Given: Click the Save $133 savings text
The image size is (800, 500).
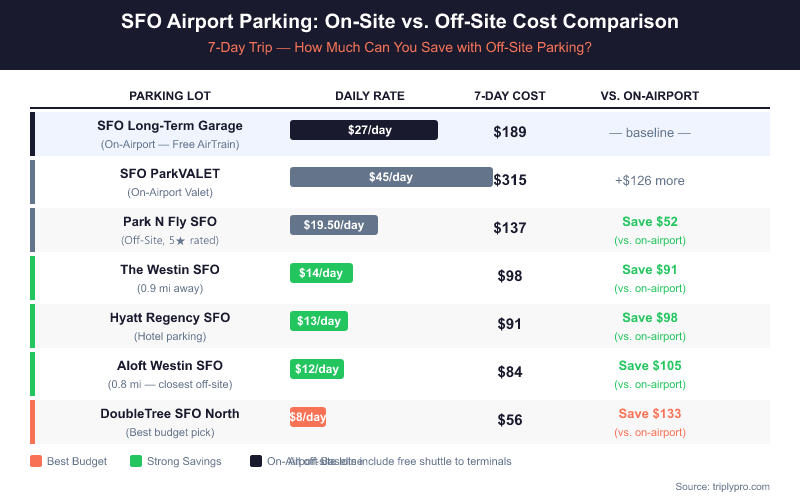Looking at the screenshot, I should pos(650,414).
